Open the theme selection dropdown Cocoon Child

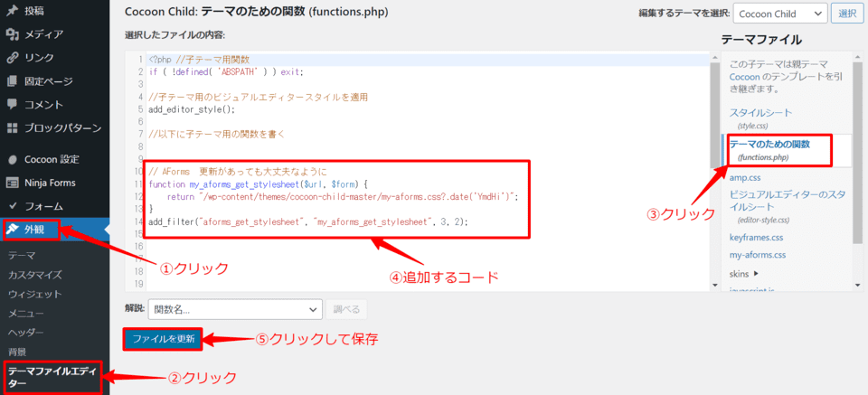[x=780, y=14]
